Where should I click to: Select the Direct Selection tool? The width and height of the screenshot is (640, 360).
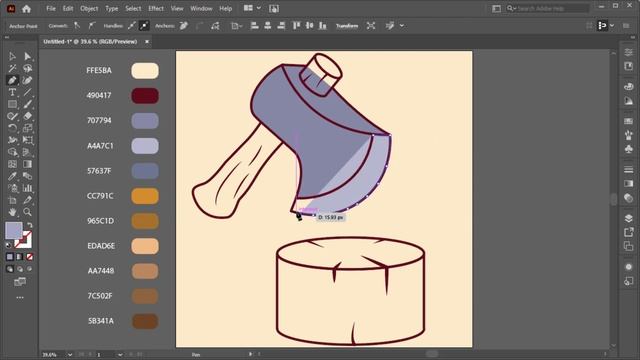27,56
